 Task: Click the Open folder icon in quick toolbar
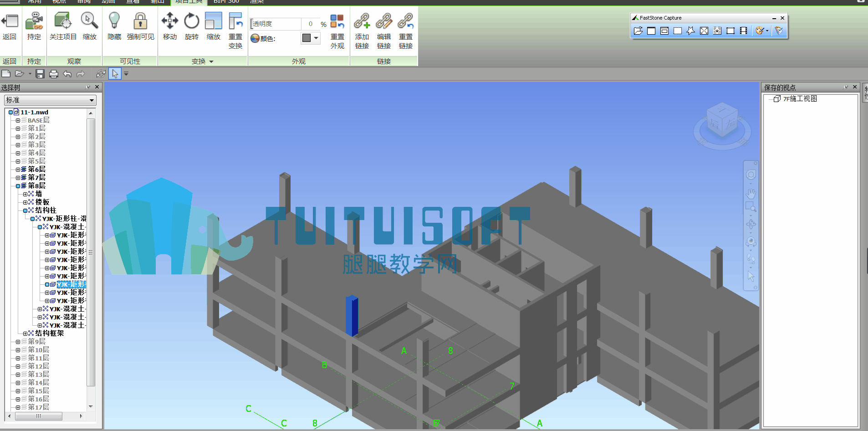[19, 74]
